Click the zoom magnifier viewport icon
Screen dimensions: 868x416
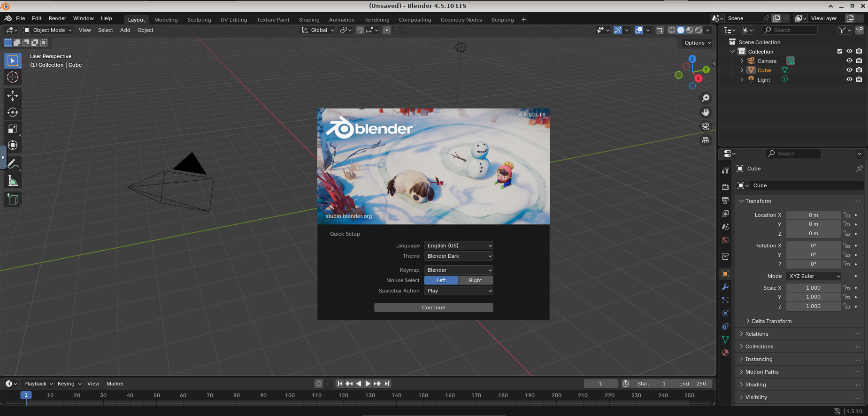point(705,98)
